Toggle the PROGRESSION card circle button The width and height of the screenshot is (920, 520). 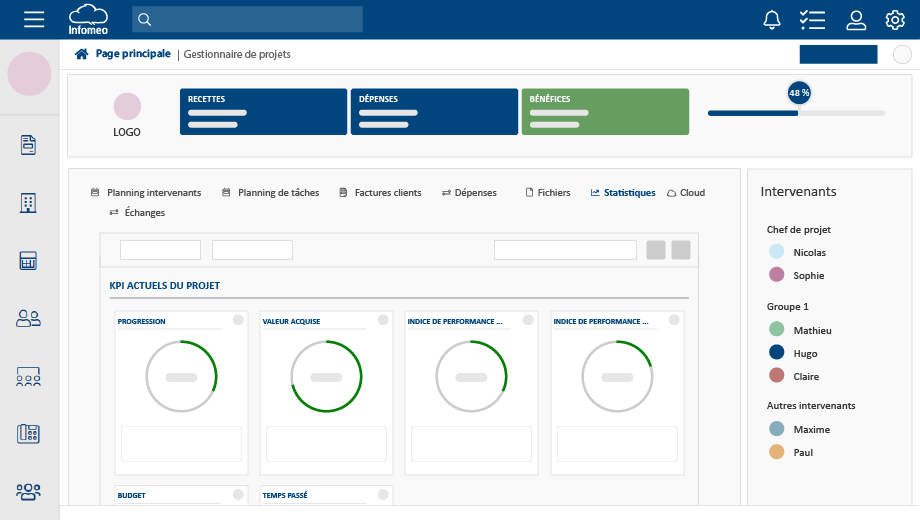pyautogui.click(x=238, y=320)
